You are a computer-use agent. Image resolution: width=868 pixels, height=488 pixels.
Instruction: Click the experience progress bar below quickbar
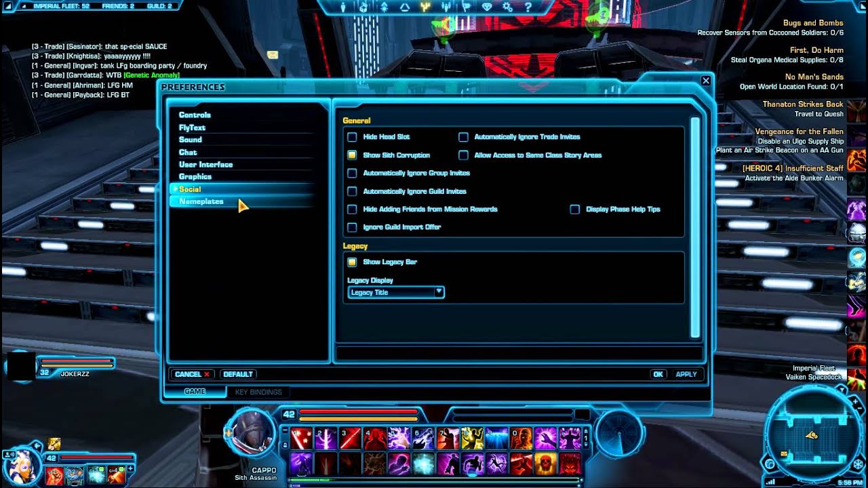pos(434,479)
